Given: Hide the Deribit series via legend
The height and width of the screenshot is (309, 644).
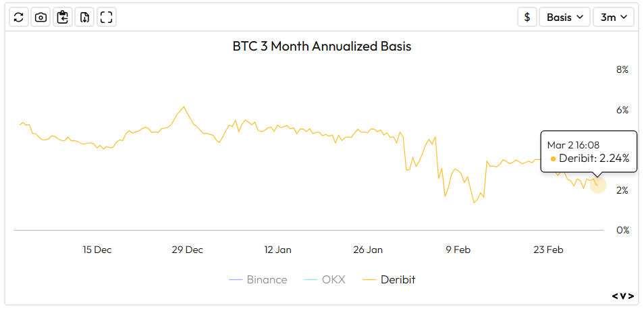Looking at the screenshot, I should click(x=389, y=279).
